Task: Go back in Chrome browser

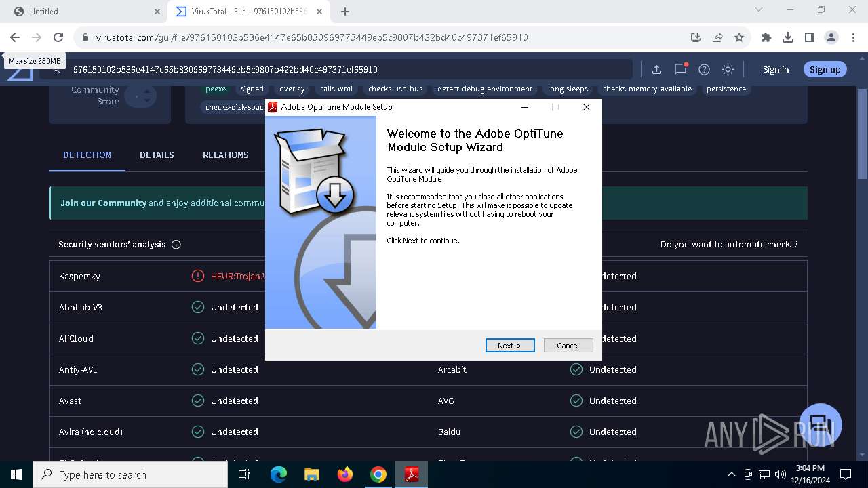Action: point(15,37)
